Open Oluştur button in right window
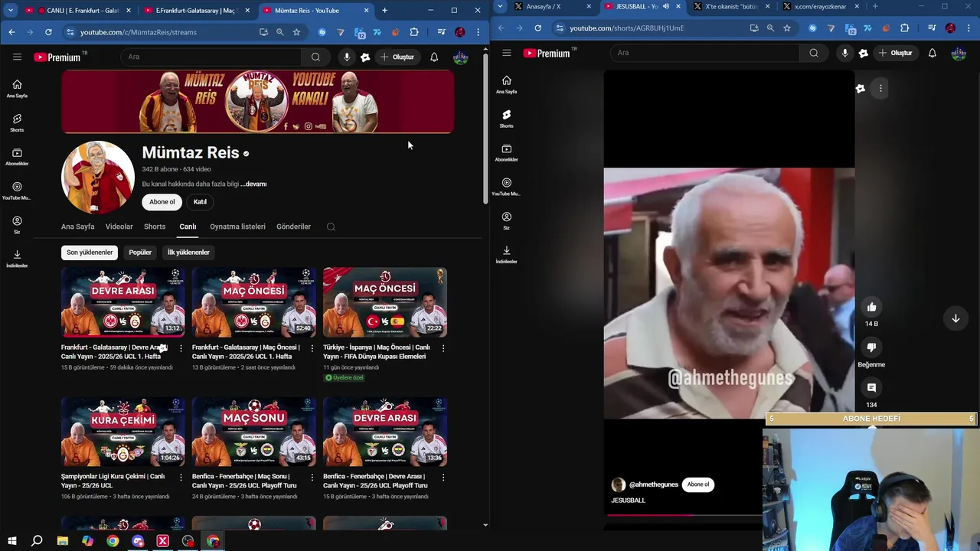 point(895,53)
